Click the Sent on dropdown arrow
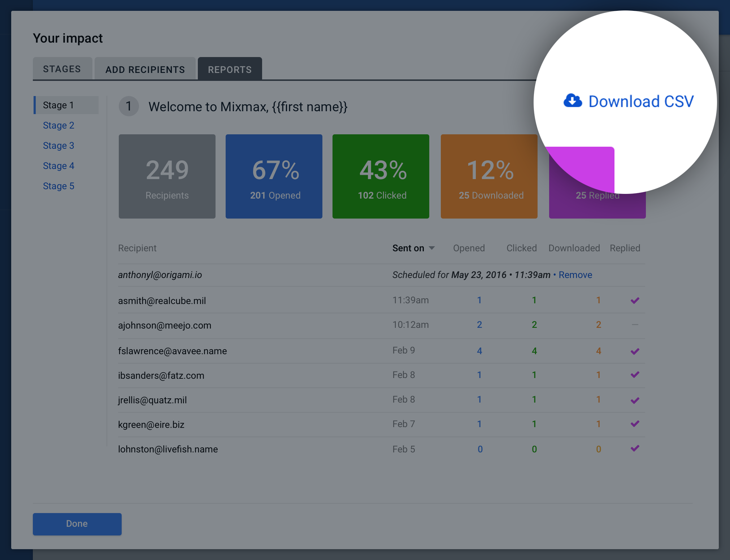 (x=432, y=248)
